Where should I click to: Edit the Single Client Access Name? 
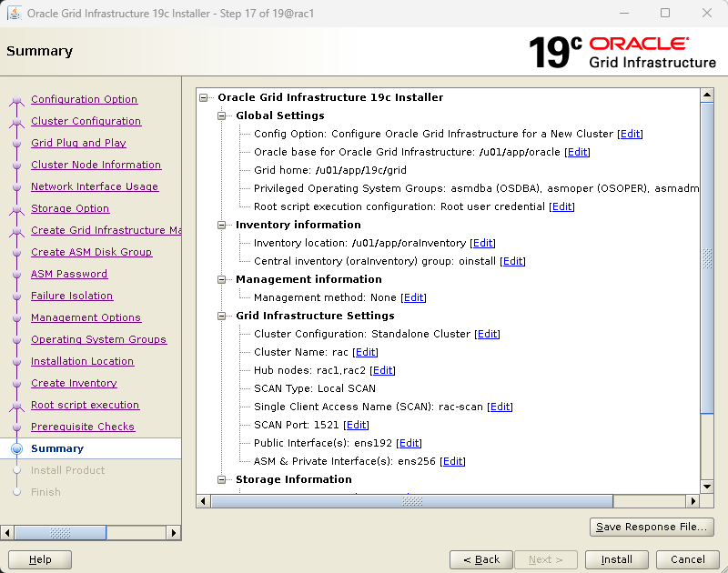click(500, 407)
